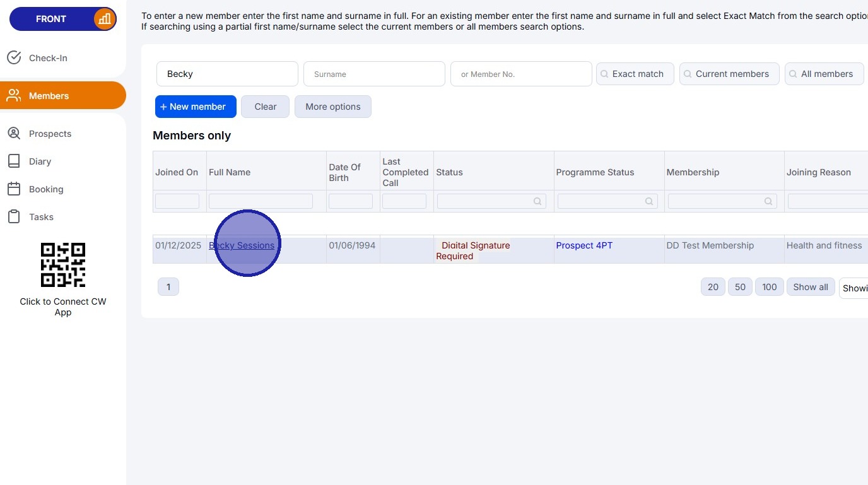Click the Check-In checkmark icon
The height and width of the screenshot is (485, 868).
(x=15, y=57)
